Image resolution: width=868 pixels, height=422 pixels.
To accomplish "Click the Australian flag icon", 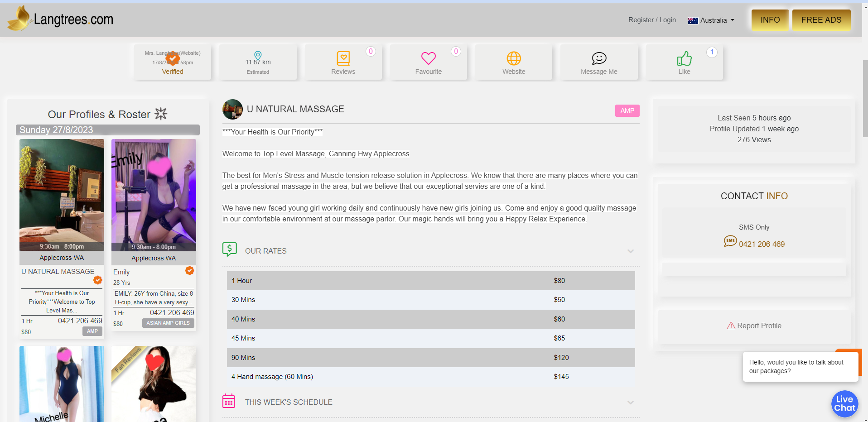I will click(693, 20).
